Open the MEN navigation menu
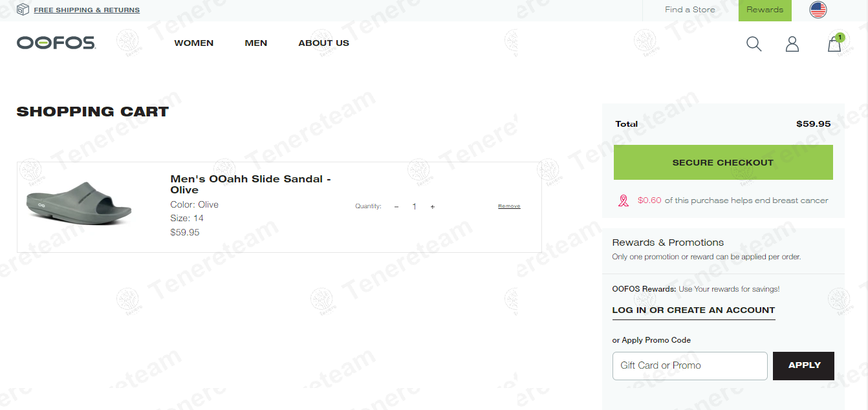Image resolution: width=868 pixels, height=410 pixels. (255, 43)
